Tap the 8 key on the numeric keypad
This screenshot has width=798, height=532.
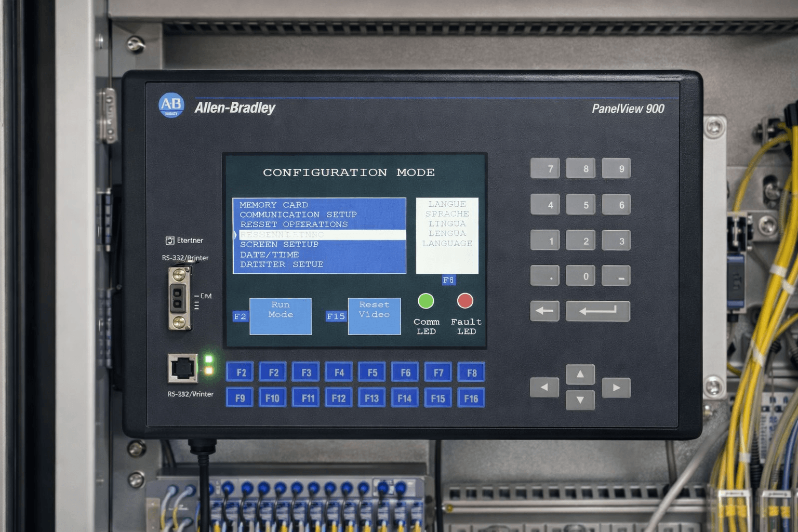[581, 168]
